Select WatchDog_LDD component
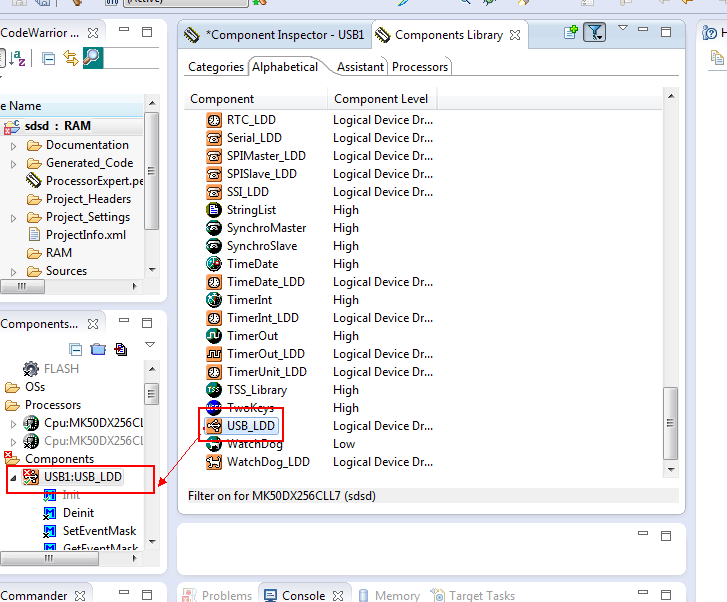Viewport: 727px width, 602px height. click(268, 462)
